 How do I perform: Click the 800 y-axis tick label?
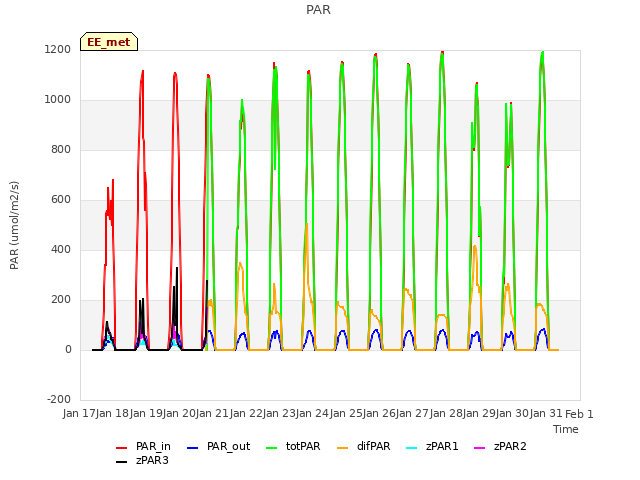click(x=61, y=149)
